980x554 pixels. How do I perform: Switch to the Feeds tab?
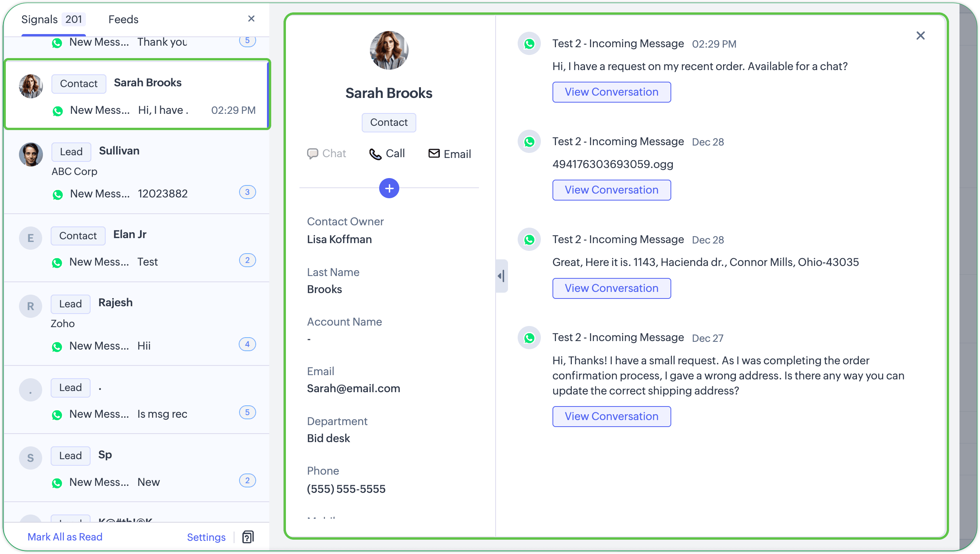coord(123,19)
